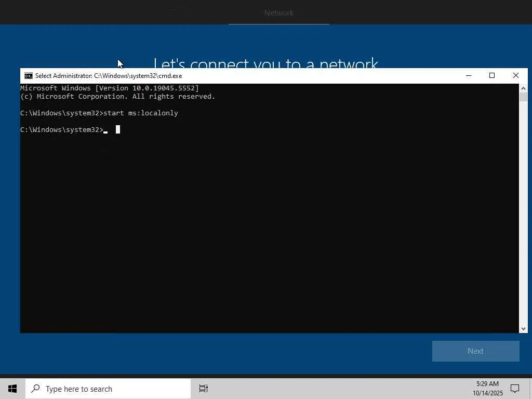This screenshot has height=399, width=532.
Task: Click the magnifier icon in the search box
Action: (x=36, y=389)
